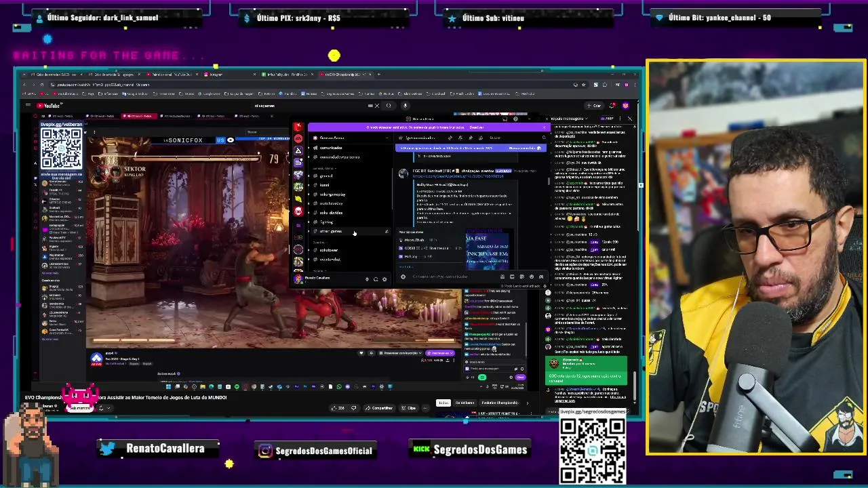This screenshot has width=868, height=488.
Task: Click the Discord message list scrollbar
Action: pos(548,182)
